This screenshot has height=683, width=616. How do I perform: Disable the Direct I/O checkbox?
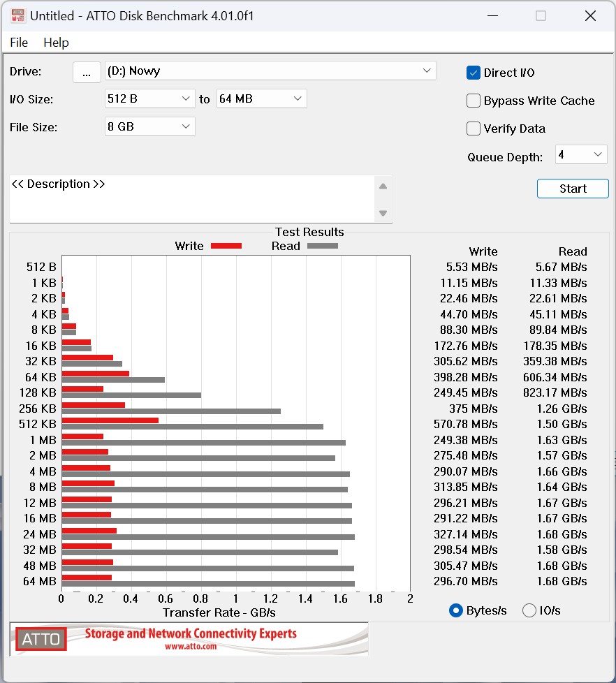474,73
